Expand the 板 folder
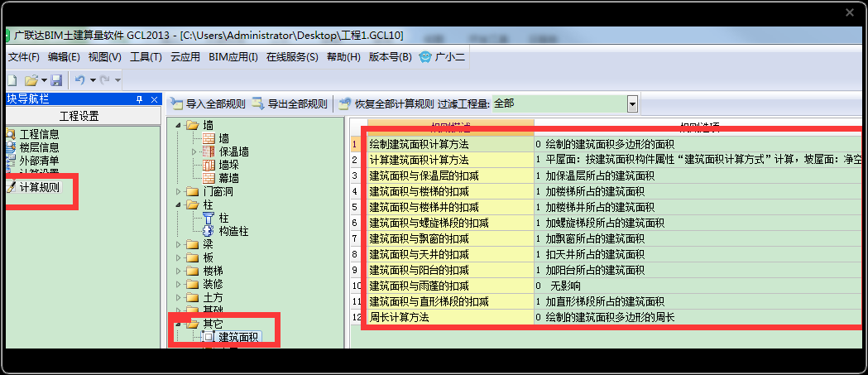This screenshot has width=868, height=375. (x=178, y=258)
